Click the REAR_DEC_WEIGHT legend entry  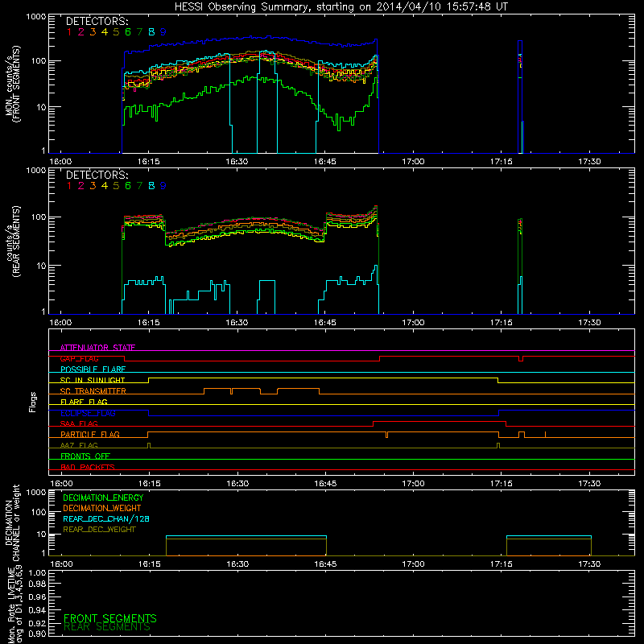coord(99,530)
